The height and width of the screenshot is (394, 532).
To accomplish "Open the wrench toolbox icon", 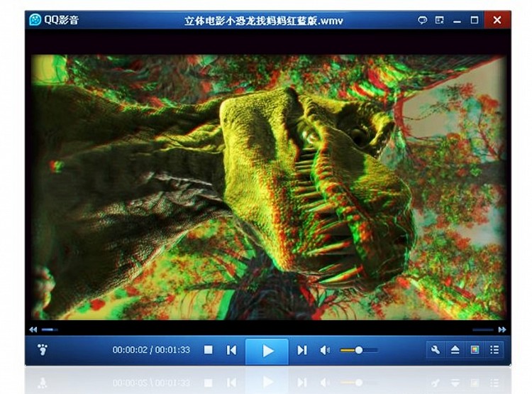I will [x=436, y=349].
